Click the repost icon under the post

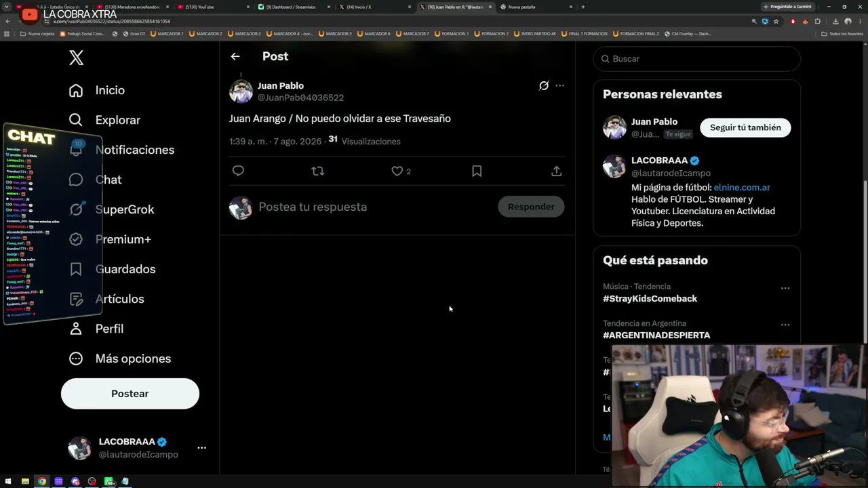317,171
